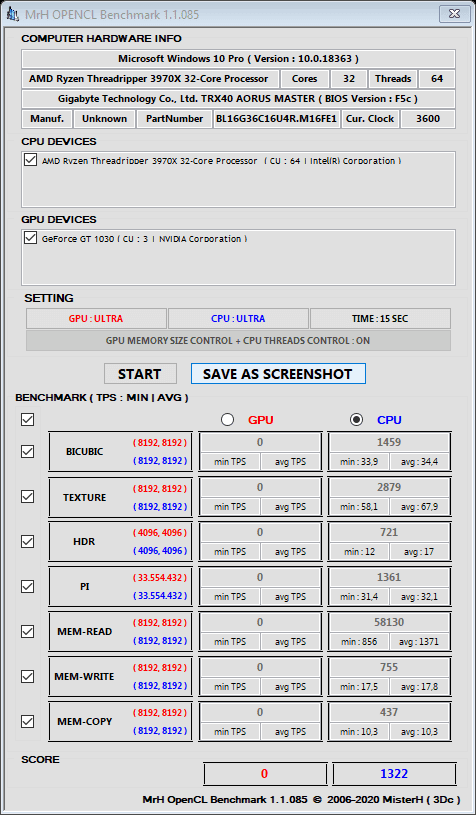The image size is (476, 815).
Task: Click the MEM-COPY benchmark label
Action: click(85, 721)
